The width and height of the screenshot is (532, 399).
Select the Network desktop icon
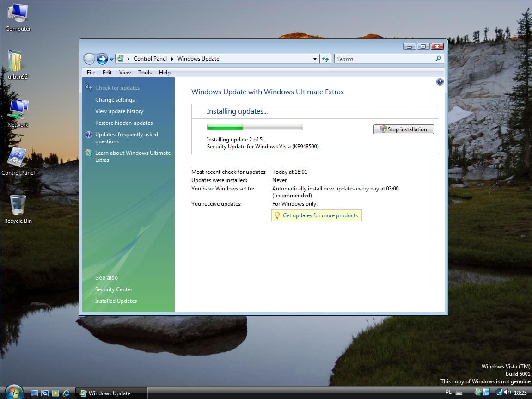click(18, 113)
